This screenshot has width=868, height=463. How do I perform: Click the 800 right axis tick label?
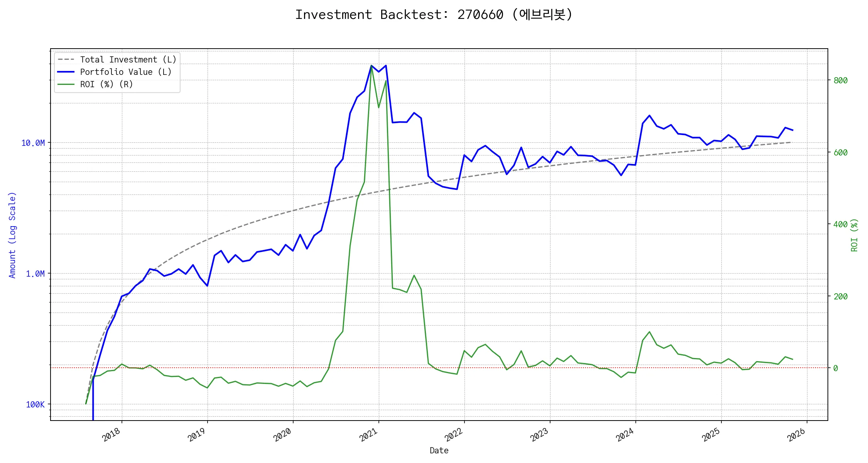pos(840,81)
